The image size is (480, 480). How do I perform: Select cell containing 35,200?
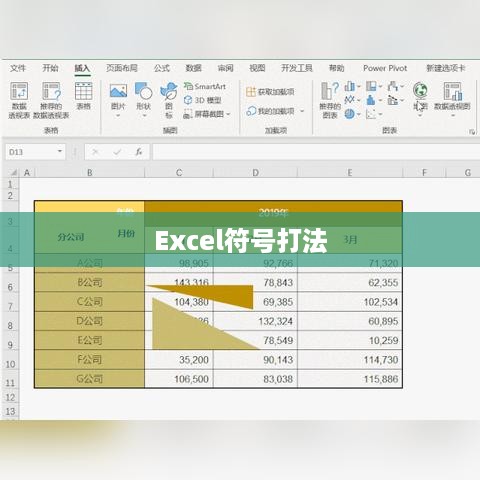point(179,360)
